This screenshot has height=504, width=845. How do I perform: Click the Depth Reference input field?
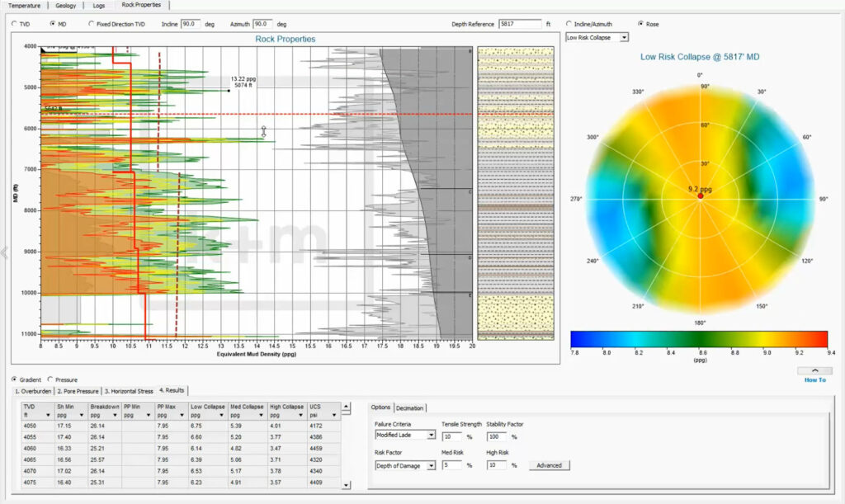(x=520, y=24)
